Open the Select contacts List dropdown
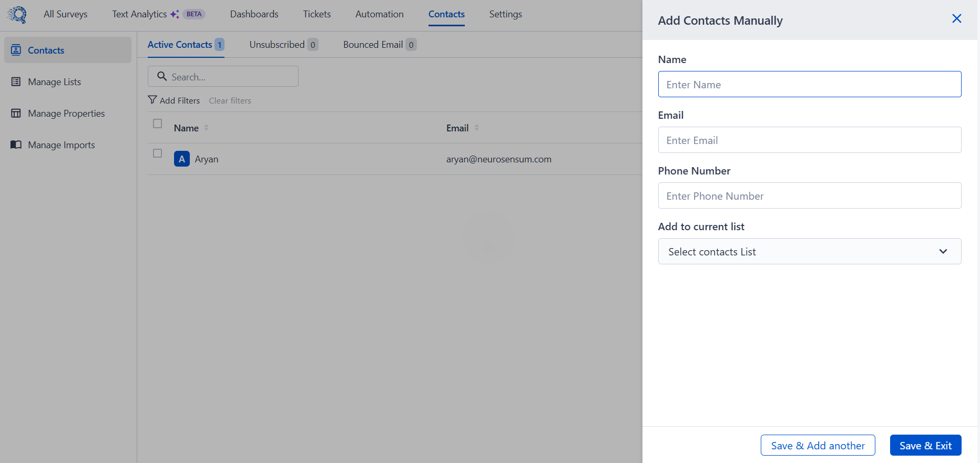Viewport: 980px width, 463px height. click(809, 251)
